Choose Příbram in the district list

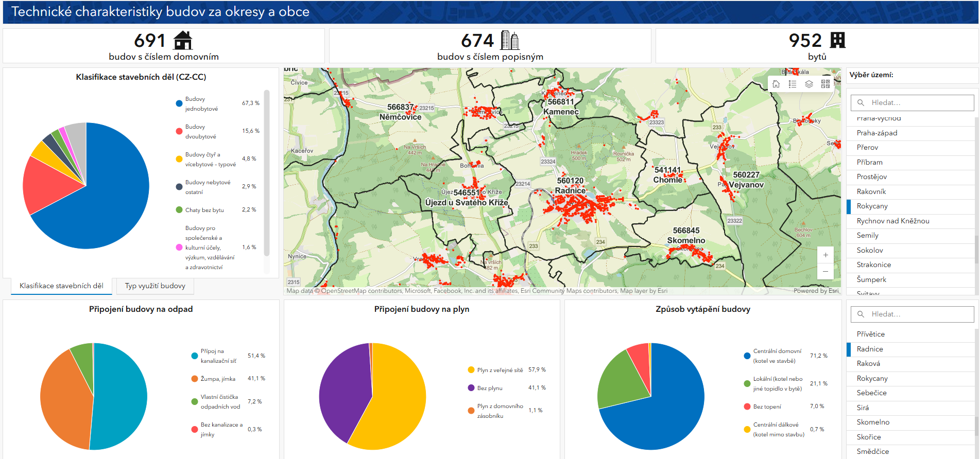point(869,162)
